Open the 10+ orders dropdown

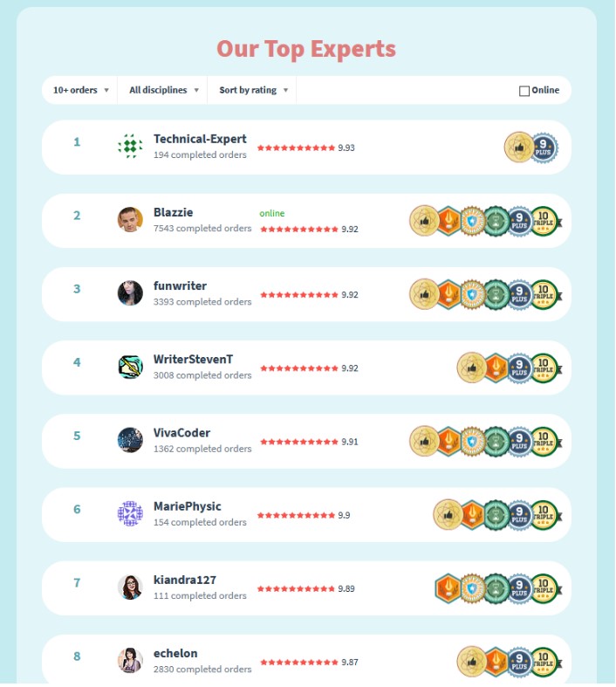pyautogui.click(x=80, y=90)
